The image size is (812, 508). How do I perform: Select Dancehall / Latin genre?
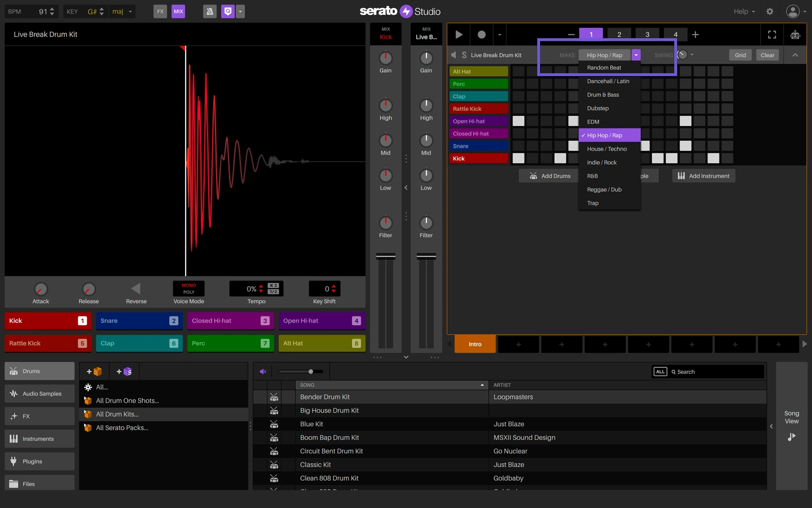610,81
